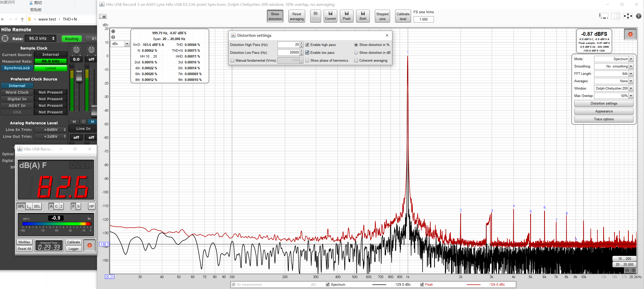
Task: Click Reset averaging button
Action: (297, 16)
